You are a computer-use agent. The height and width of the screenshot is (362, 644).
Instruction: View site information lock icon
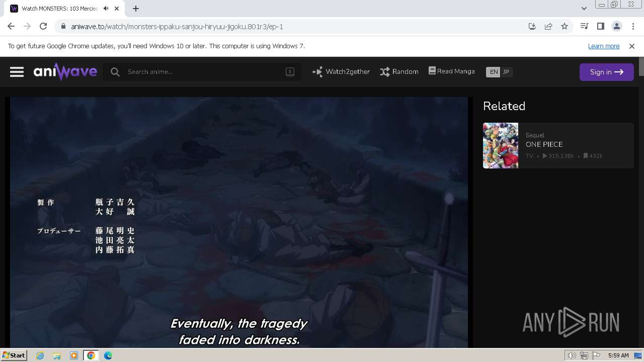coord(63,27)
